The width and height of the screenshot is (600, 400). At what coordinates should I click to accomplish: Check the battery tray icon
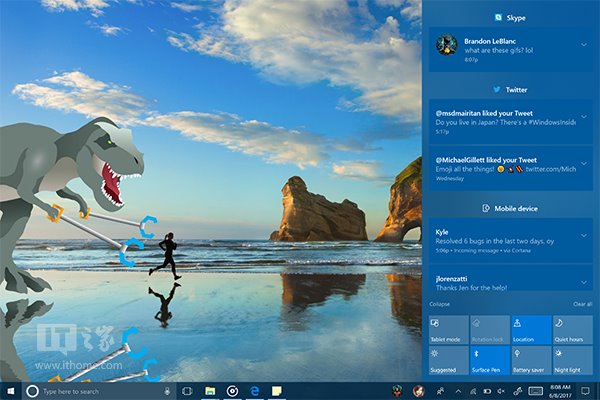[x=487, y=391]
